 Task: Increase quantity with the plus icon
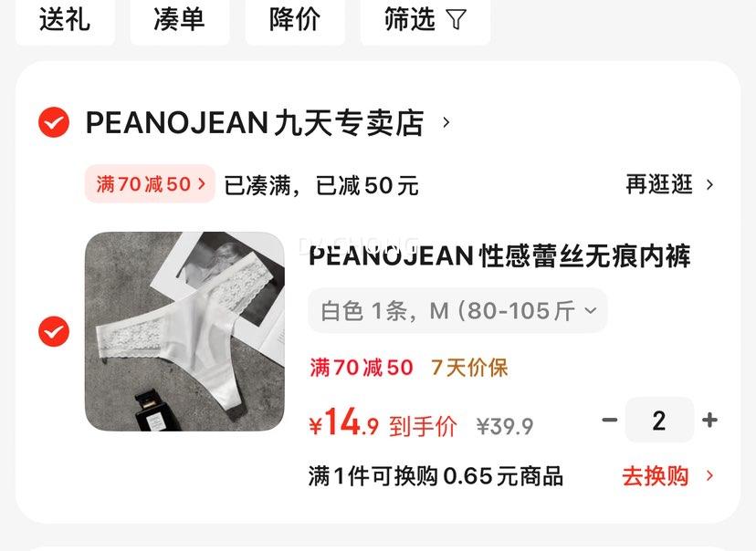tap(709, 420)
